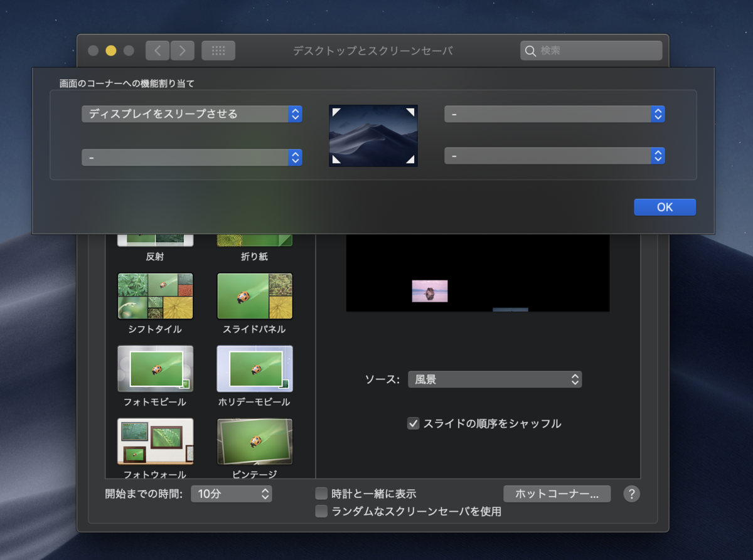This screenshot has width=753, height=560.
Task: Click the search field in toolbar
Action: coord(591,51)
